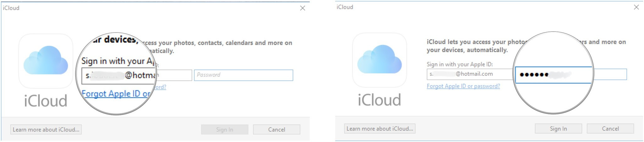Screen dimensions: 644x142
Task: Click the iCloud cloud logo in left window
Action: tap(46, 61)
